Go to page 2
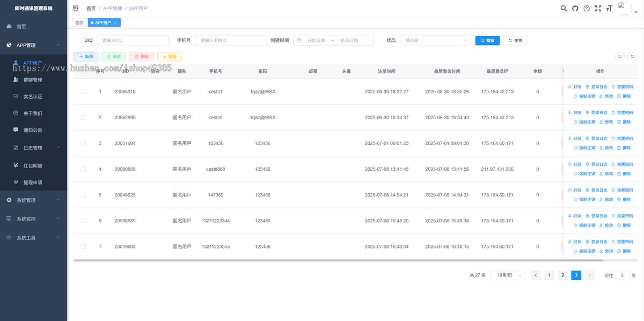Viewport: 644px width, 321px height. coord(562,275)
